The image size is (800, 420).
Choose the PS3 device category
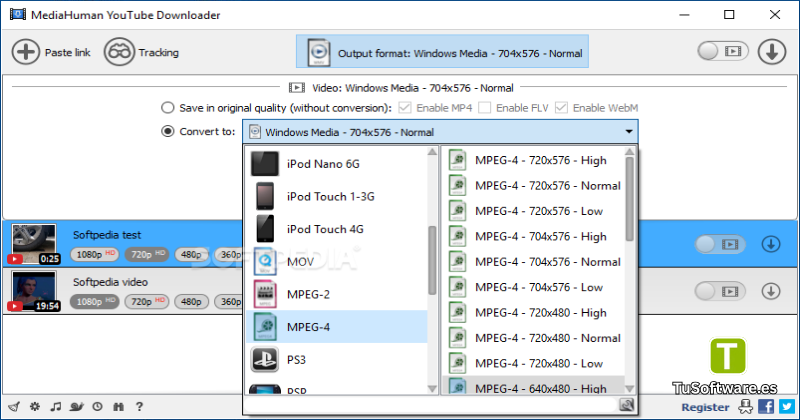pos(337,360)
